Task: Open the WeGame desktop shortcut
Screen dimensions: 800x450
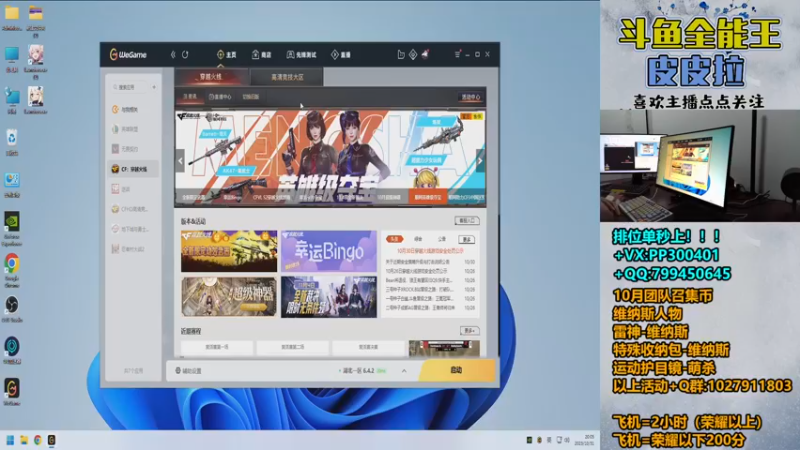Action: tap(12, 392)
